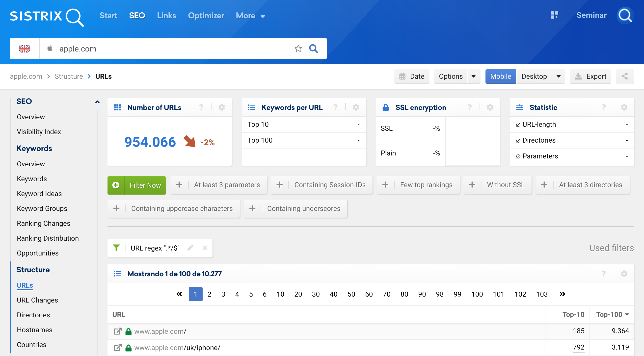Open the Start tab
Screen dimensions: 644x356
[108, 16]
